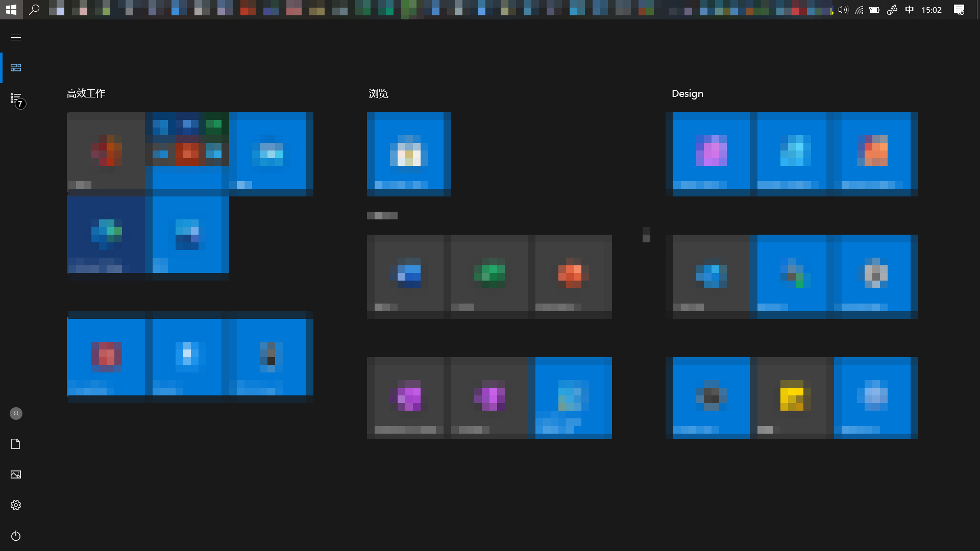The height and width of the screenshot is (551, 980).
Task: Switch to the Pinned tiles view
Action: coord(16,67)
